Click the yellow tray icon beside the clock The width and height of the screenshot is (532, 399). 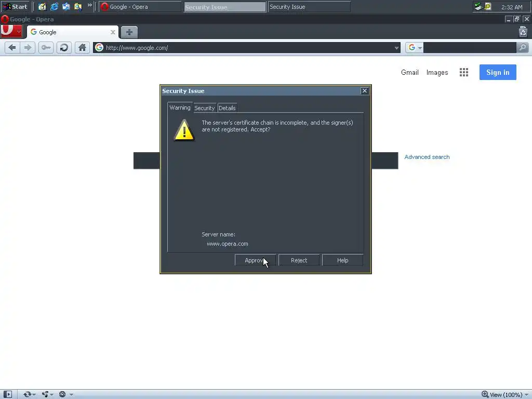(x=488, y=6)
